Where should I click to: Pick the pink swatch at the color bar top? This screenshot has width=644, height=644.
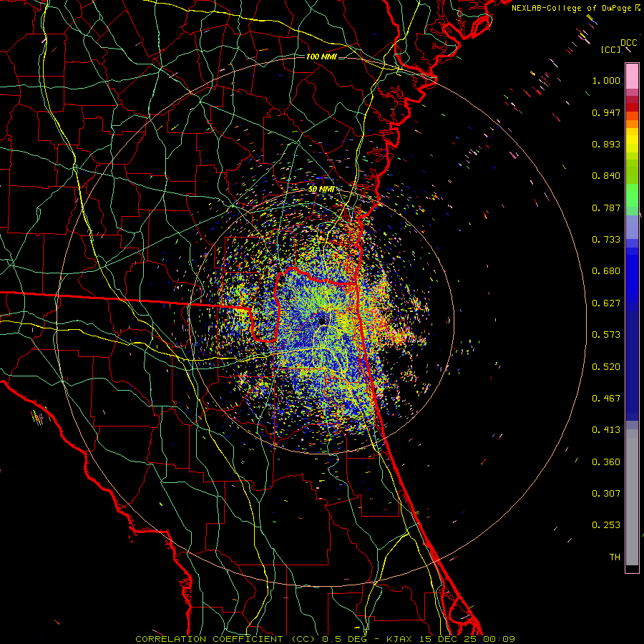click(x=632, y=76)
